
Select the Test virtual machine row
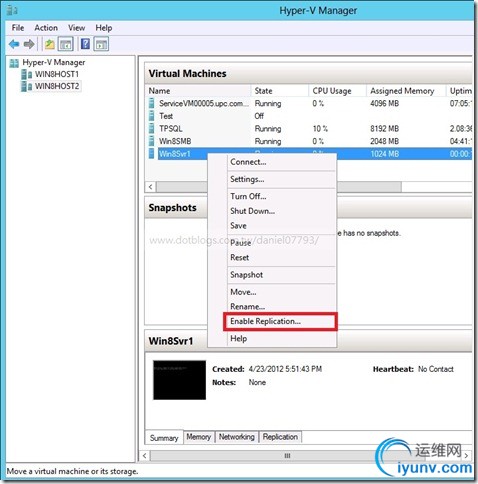pos(309,116)
